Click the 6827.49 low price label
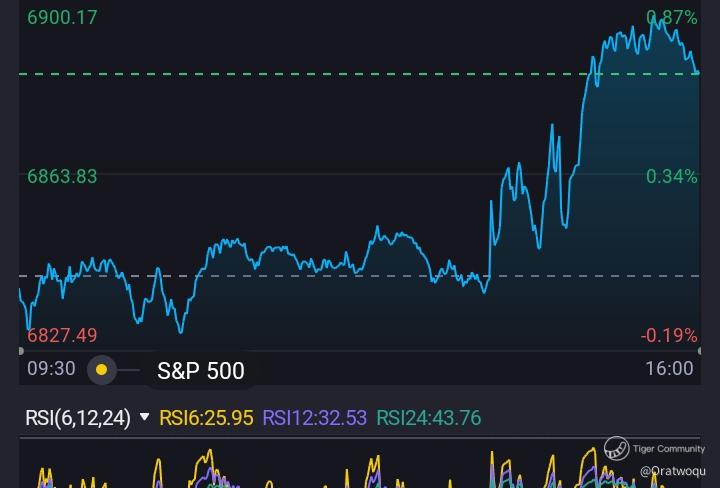 62,336
